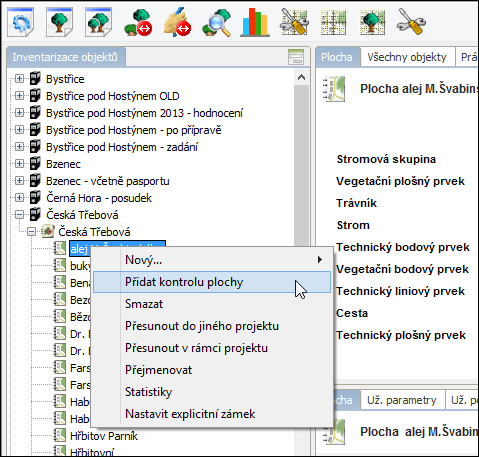The width and height of the screenshot is (479, 457).
Task: Click the blue gear document toolbar icon
Action: [20, 22]
